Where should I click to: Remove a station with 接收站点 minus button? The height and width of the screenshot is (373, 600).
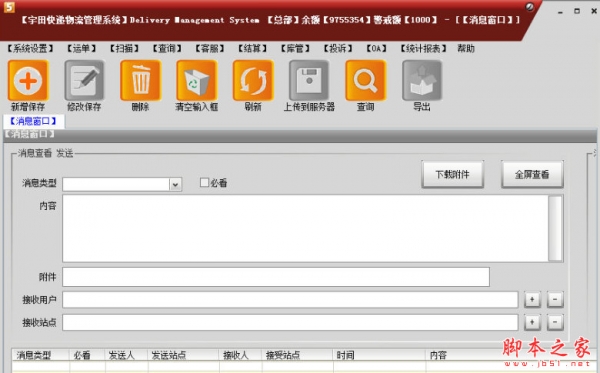[555, 322]
